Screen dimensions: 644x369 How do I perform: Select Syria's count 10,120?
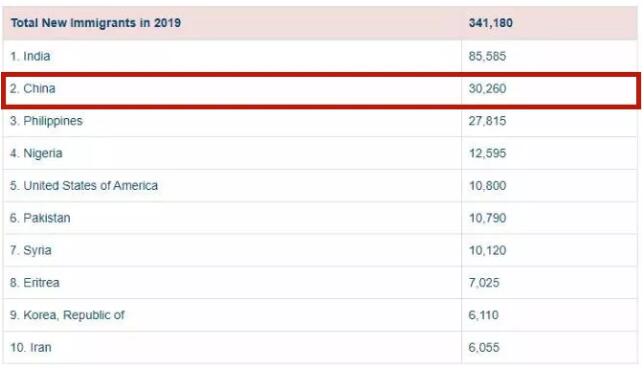[x=487, y=250]
